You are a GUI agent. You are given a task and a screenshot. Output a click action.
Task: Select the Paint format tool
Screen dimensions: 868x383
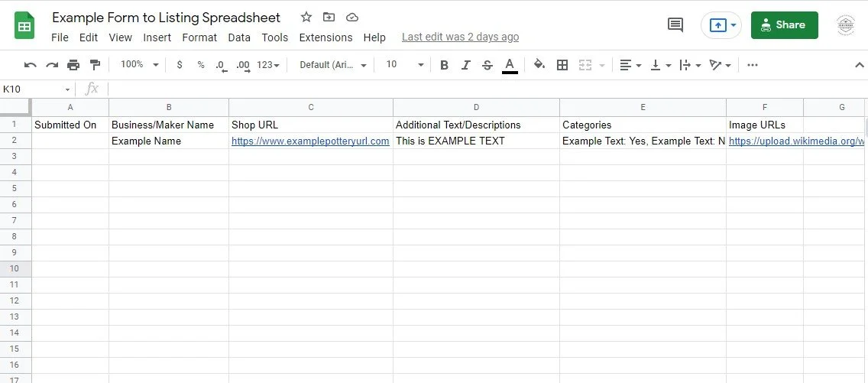pos(96,65)
